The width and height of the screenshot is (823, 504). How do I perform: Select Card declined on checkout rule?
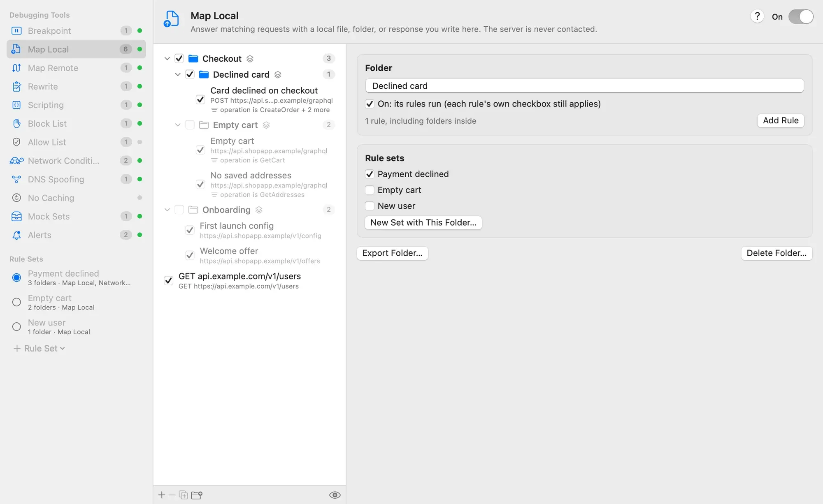(249, 99)
